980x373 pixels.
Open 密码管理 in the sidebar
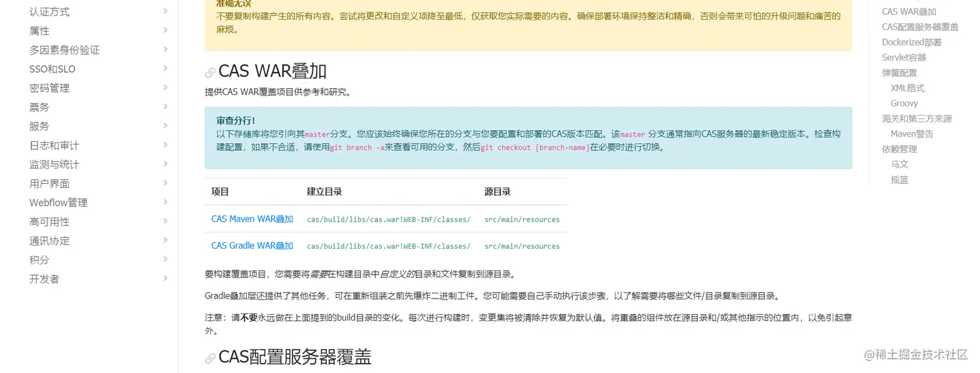tap(49, 88)
